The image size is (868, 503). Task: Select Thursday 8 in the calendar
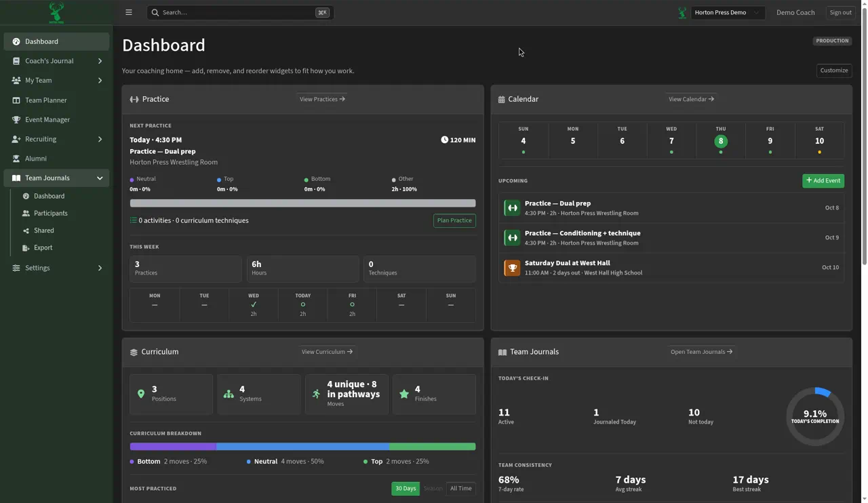721,141
